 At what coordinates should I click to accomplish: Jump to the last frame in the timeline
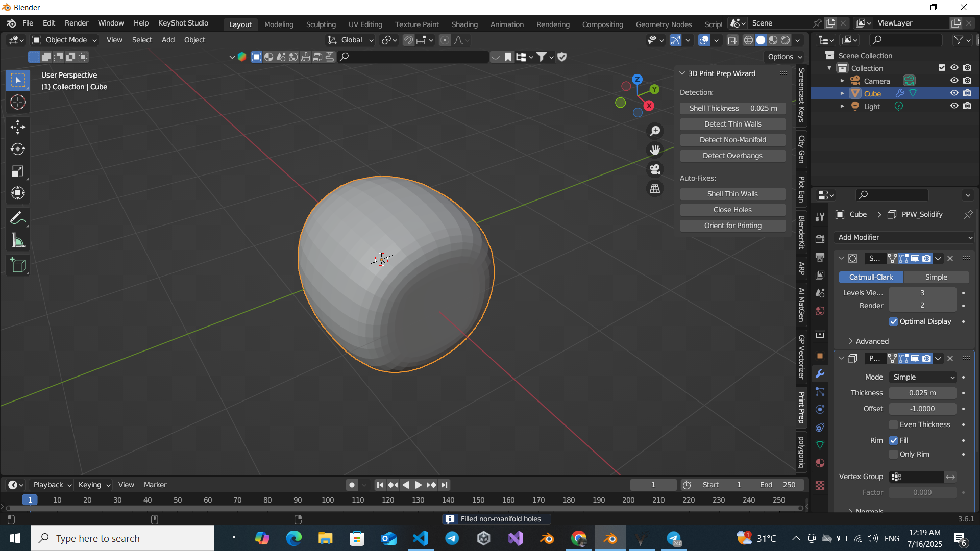point(444,485)
